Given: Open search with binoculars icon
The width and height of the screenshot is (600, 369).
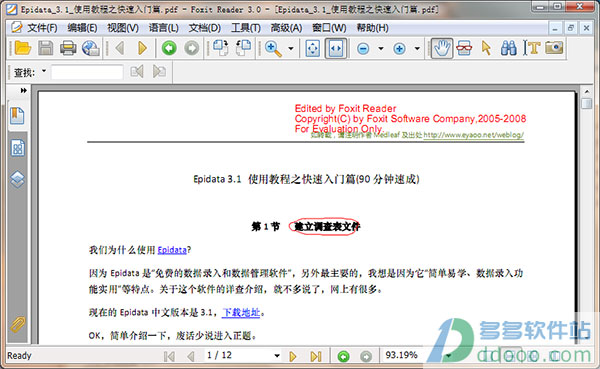Looking at the screenshot, I should (x=509, y=48).
